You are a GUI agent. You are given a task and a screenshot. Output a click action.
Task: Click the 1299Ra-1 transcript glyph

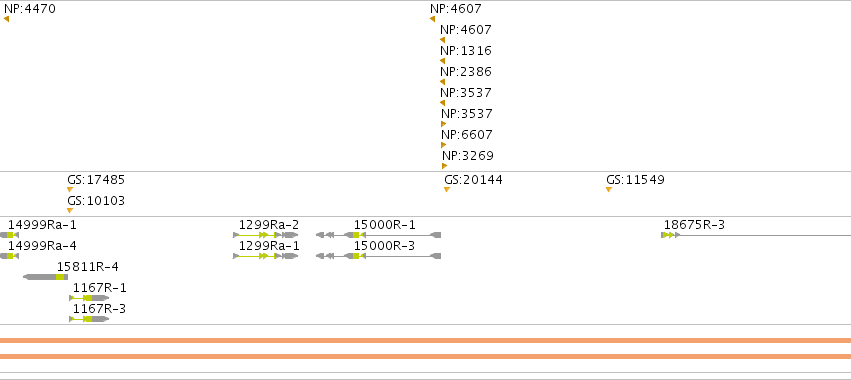point(265,256)
